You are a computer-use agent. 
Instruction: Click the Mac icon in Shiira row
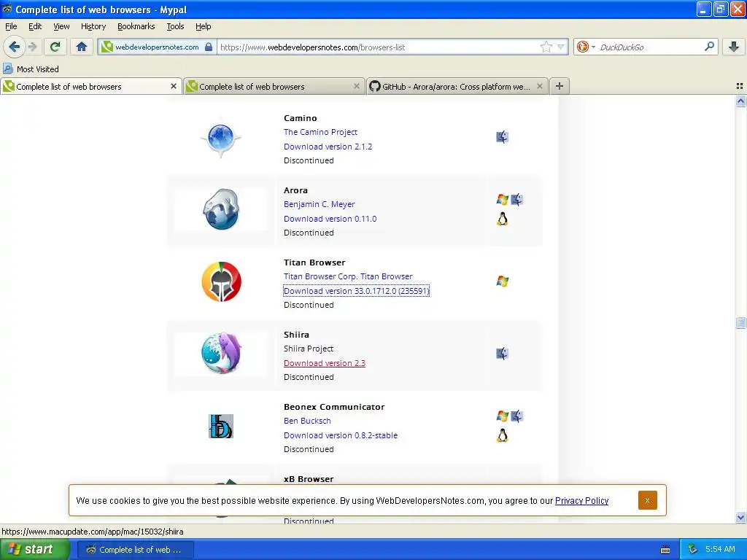502,354
